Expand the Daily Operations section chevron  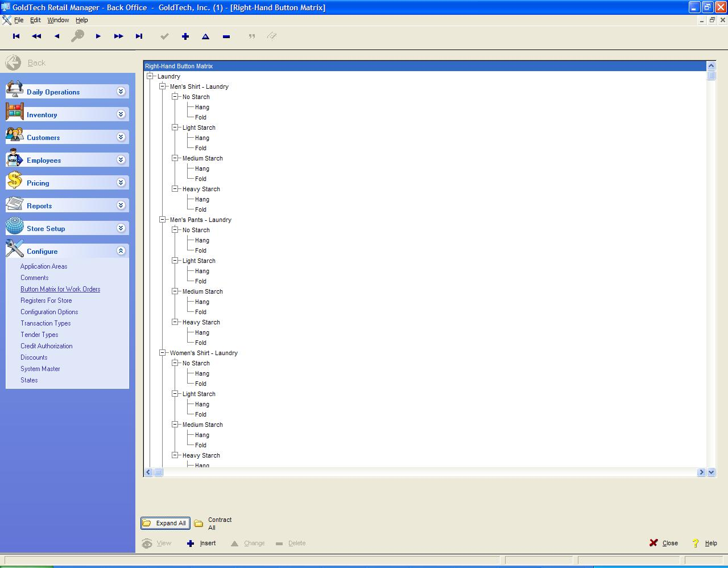pos(120,91)
